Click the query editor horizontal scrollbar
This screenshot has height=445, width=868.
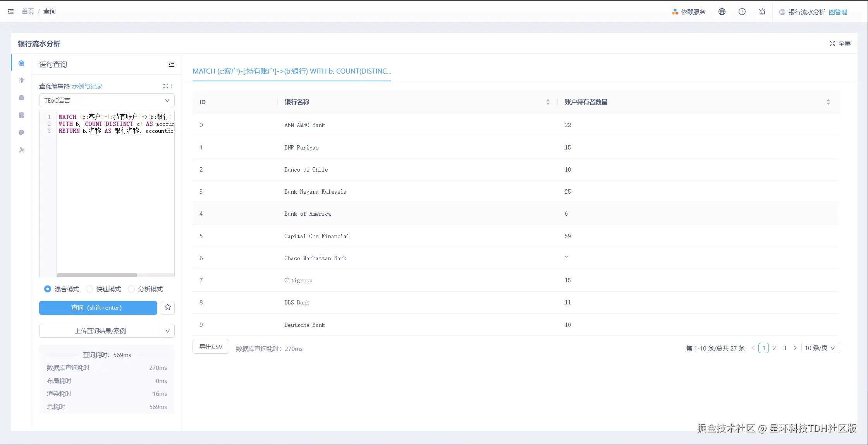coord(97,275)
